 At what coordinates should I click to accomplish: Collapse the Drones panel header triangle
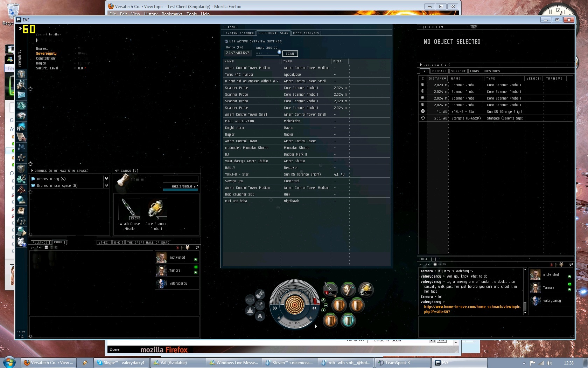pos(32,171)
